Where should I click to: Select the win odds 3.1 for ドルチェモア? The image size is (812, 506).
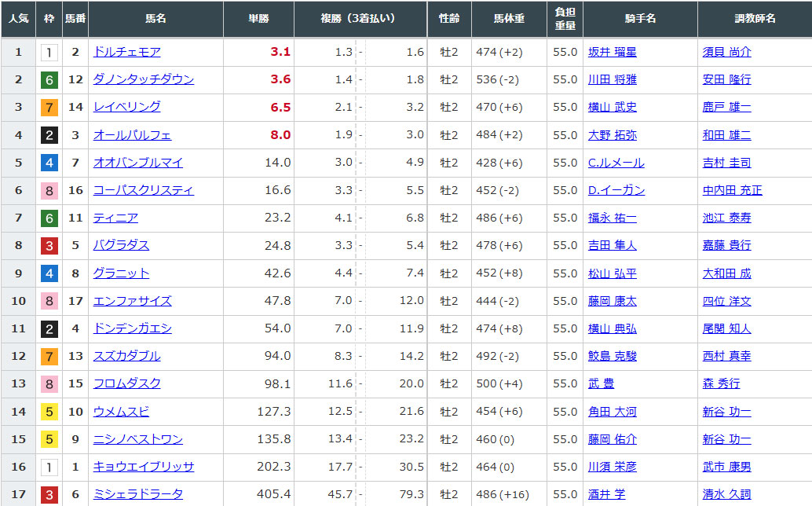coord(280,52)
